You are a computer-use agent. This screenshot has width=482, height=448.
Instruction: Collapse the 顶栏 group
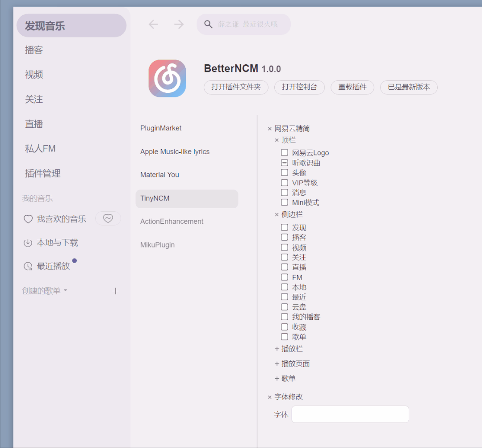click(x=277, y=140)
